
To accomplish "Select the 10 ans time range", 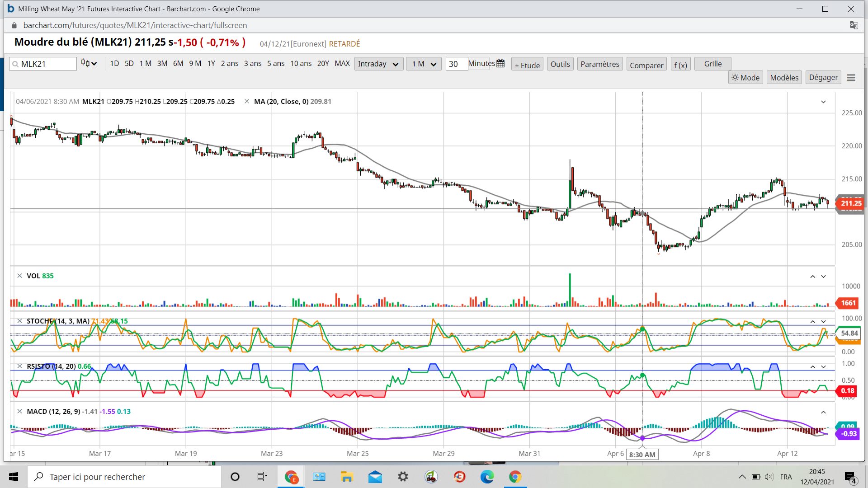I will (301, 64).
